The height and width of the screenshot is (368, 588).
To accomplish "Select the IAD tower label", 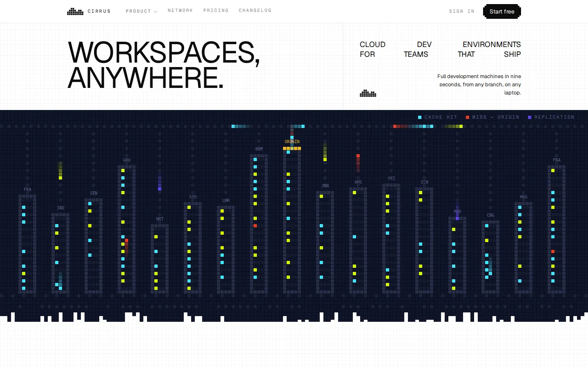I will (60, 208).
